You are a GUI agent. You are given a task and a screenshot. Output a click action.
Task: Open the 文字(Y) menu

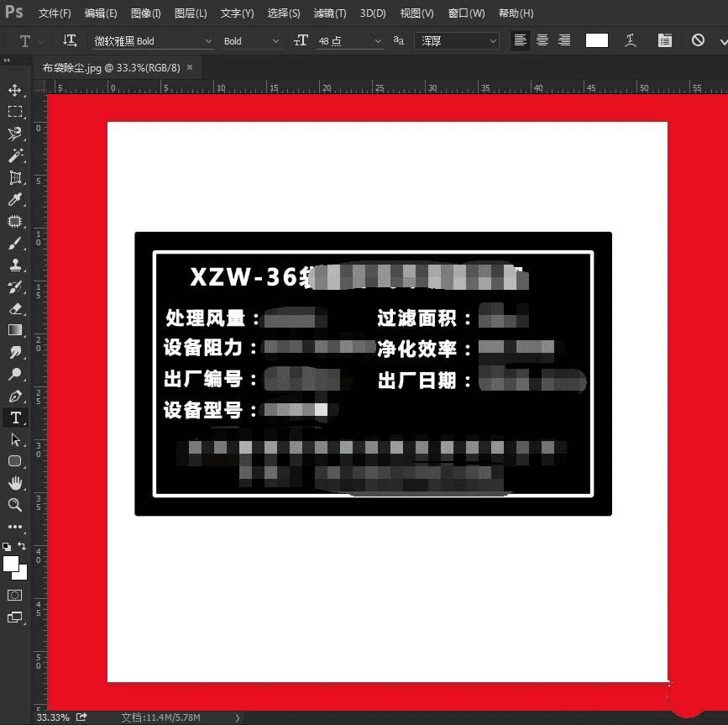pos(237,13)
